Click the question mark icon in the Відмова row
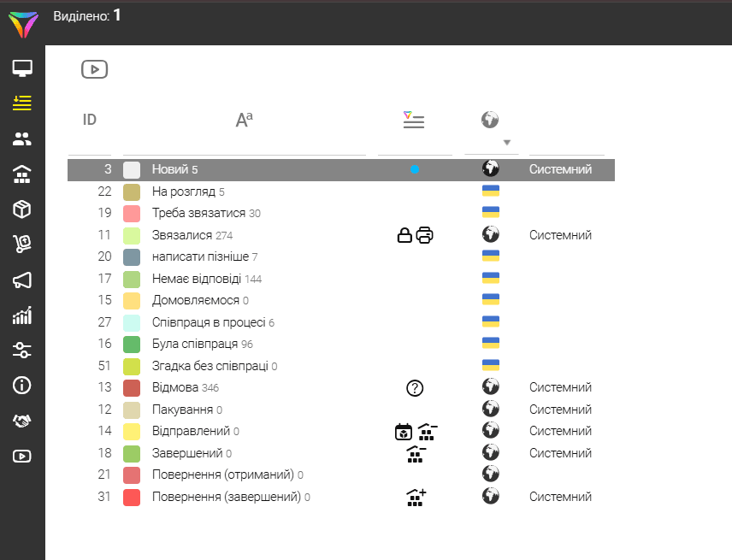Screen dimensions: 732x560 click(415, 388)
